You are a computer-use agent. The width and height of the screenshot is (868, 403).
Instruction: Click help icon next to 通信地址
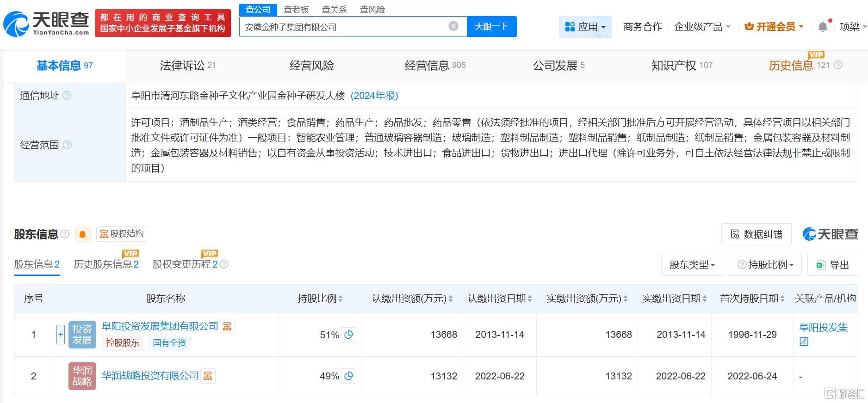pyautogui.click(x=67, y=96)
